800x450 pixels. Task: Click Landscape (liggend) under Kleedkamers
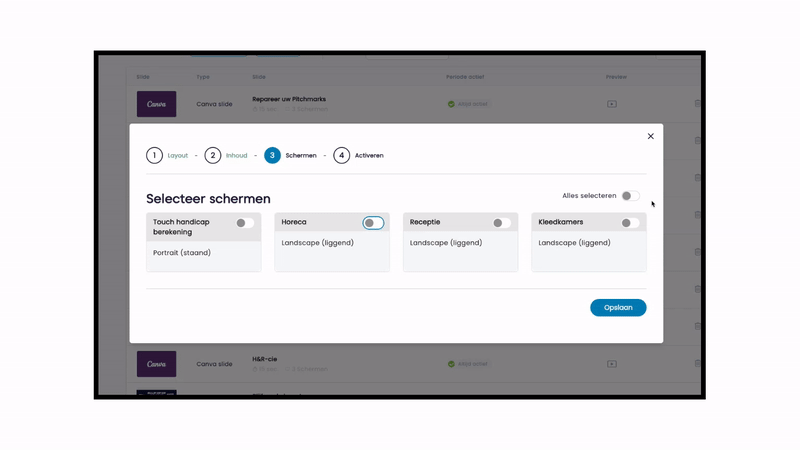(574, 243)
